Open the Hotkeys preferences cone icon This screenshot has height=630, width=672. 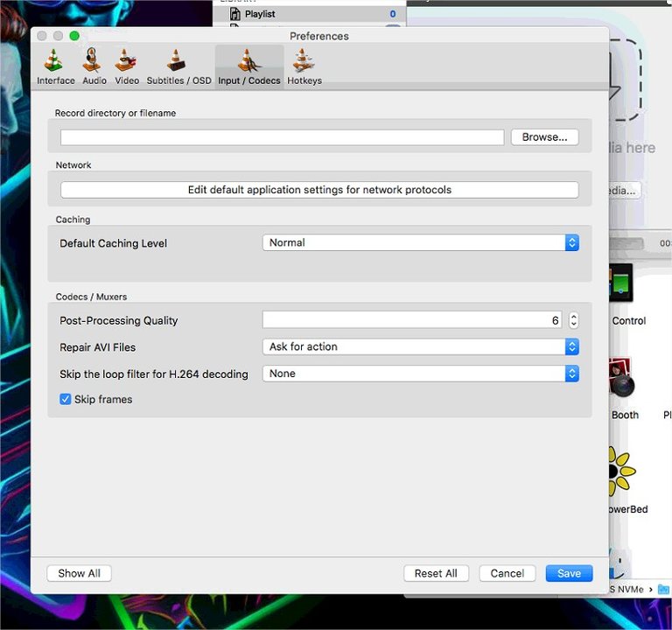[304, 60]
